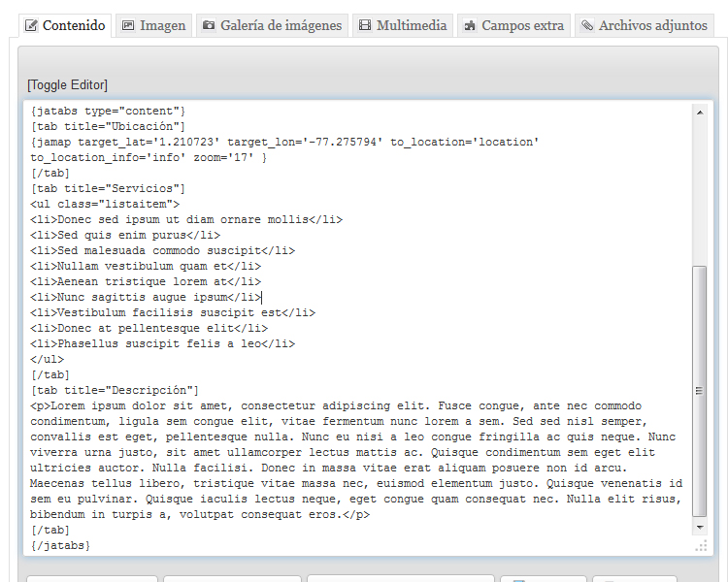Click the line 'Vestibulum facilisis suscipit est'
Viewport: 728px width, 582px height.
click(173, 312)
